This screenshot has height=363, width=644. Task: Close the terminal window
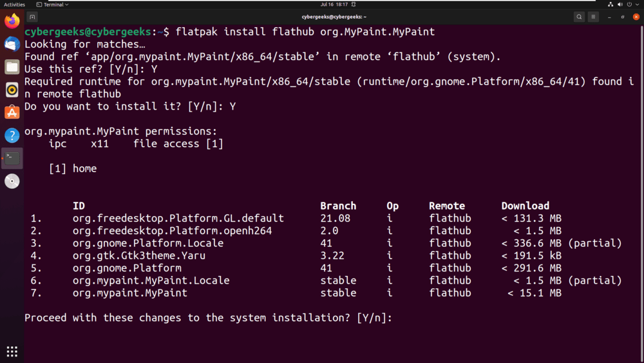[636, 17]
